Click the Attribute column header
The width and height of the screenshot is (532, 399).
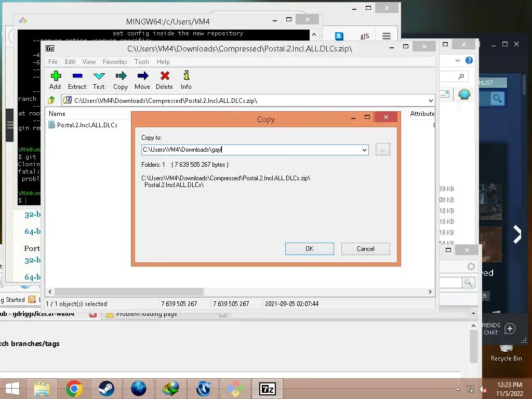[422, 114]
